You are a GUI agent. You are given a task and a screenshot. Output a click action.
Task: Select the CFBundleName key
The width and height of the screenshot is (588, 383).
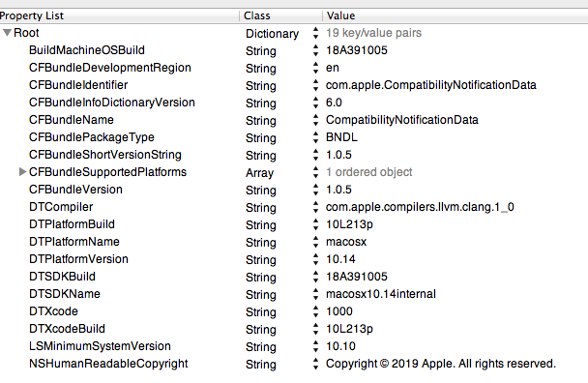pyautogui.click(x=72, y=120)
